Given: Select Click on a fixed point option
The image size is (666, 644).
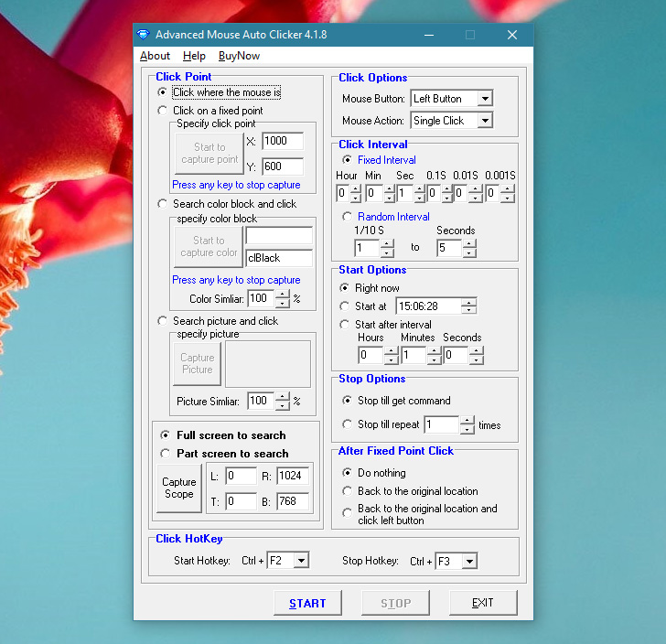Looking at the screenshot, I should [164, 111].
